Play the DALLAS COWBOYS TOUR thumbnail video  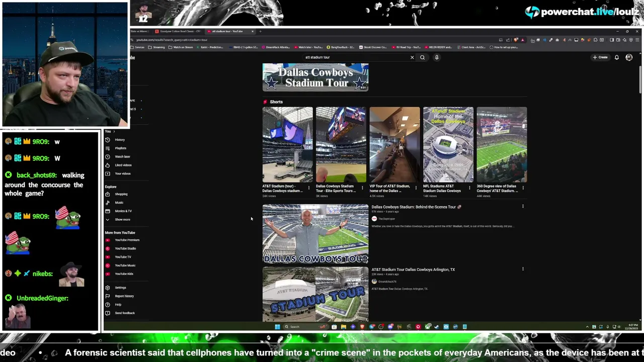315,234
